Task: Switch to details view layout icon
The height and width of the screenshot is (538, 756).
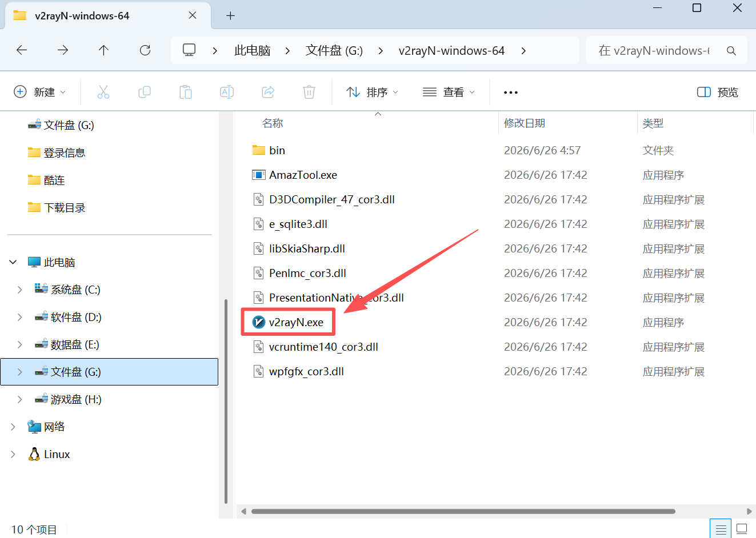Action: 721,529
